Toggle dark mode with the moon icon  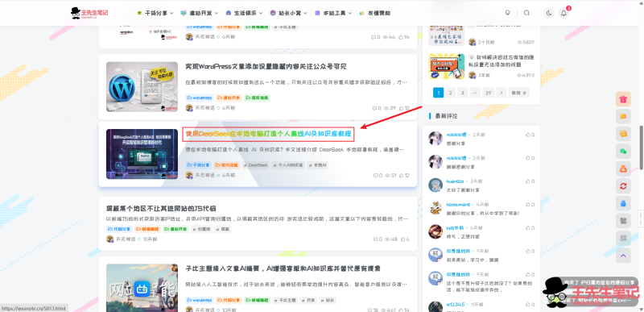pos(549,13)
